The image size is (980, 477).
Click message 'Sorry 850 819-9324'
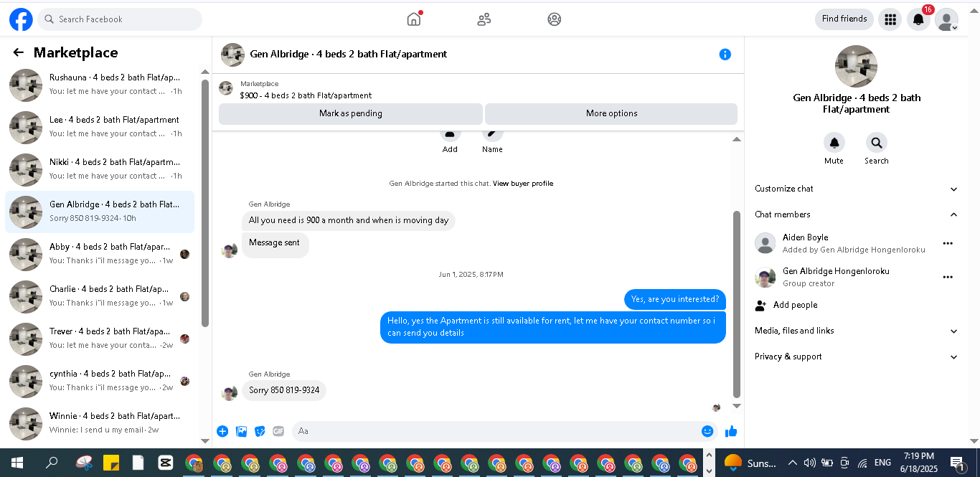(x=284, y=390)
